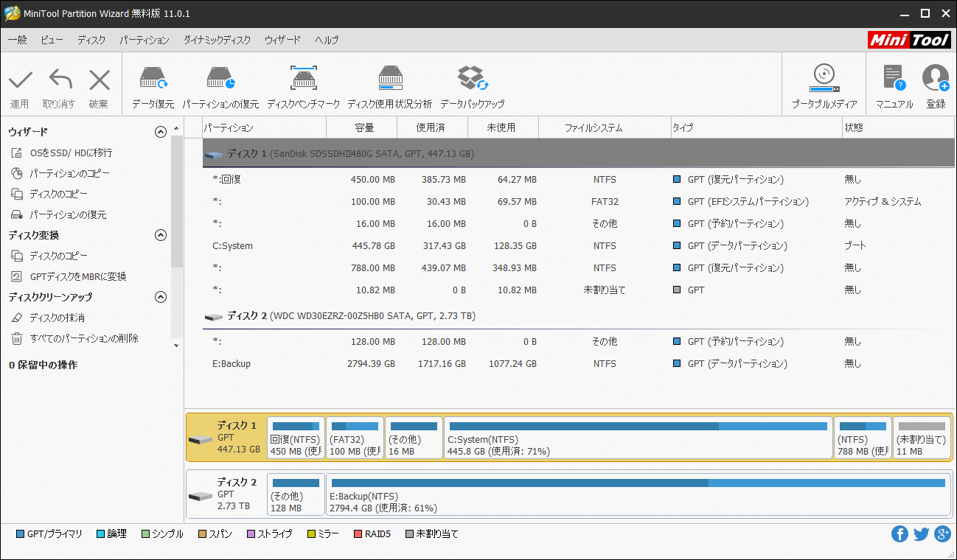Screen dimensions: 957x560
Task: Sort by the 未使用 column header
Action: click(x=503, y=127)
